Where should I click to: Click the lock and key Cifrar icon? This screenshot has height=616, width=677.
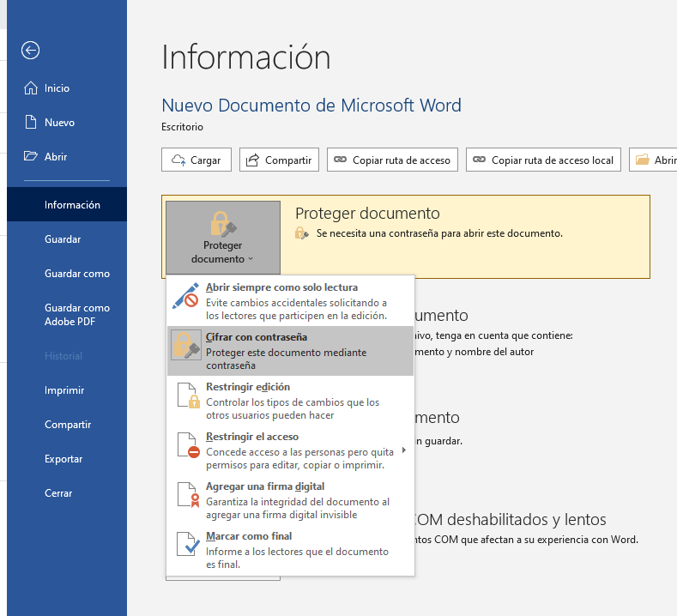186,346
